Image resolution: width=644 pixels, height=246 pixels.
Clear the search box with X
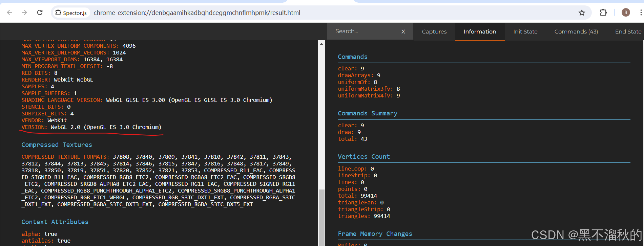click(x=403, y=31)
